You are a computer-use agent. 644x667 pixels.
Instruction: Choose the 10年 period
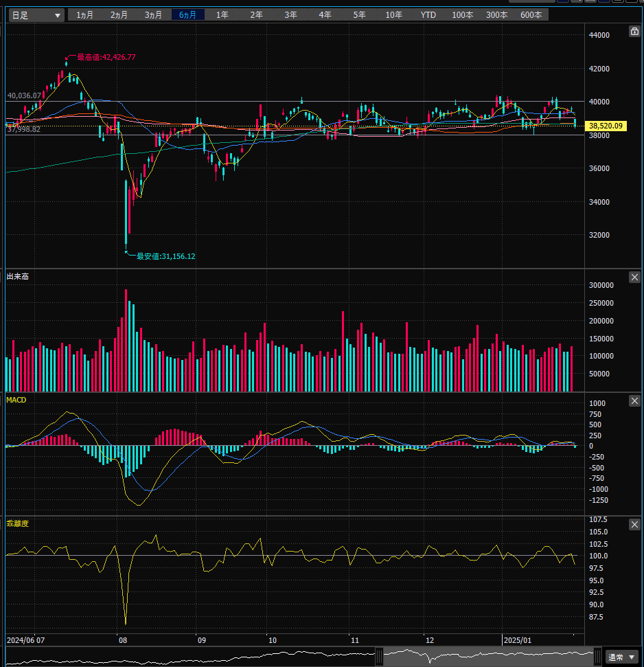pyautogui.click(x=394, y=15)
